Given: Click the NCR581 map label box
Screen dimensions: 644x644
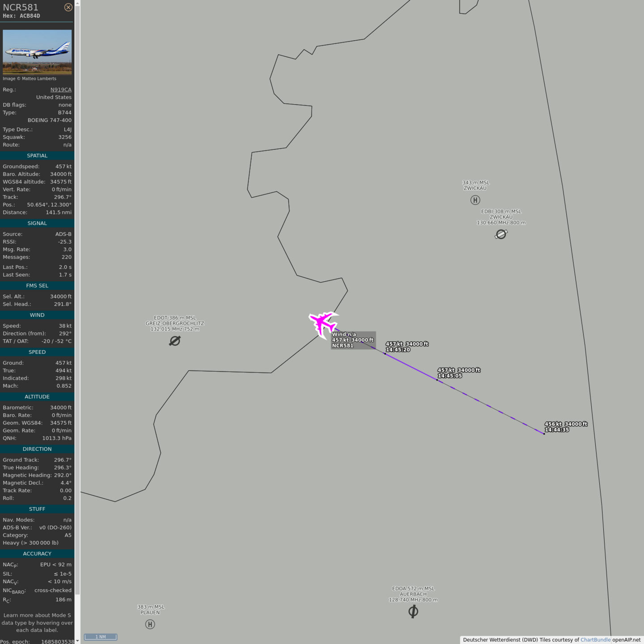Looking at the screenshot, I should [x=353, y=340].
